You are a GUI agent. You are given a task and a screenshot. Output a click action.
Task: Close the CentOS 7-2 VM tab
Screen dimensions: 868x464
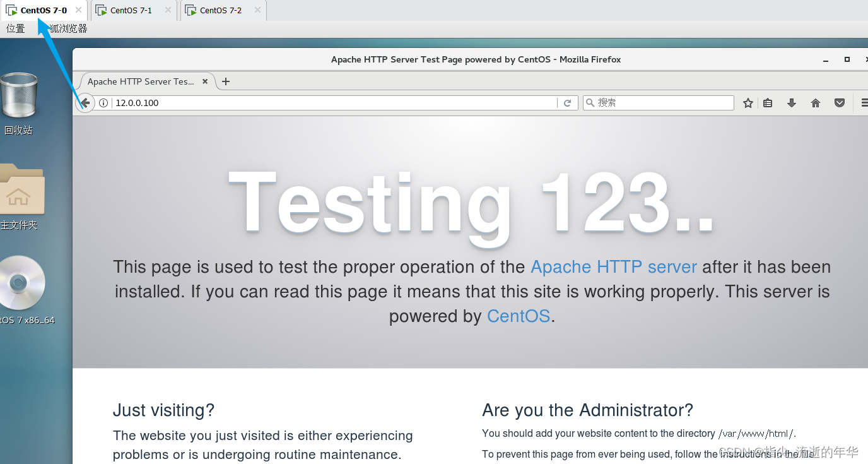click(257, 10)
